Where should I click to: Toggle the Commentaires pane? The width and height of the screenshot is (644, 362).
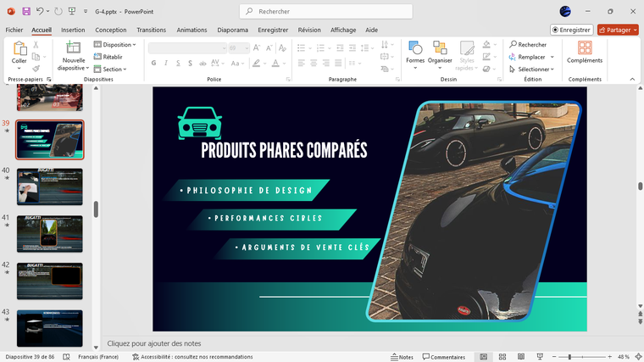coord(443,357)
